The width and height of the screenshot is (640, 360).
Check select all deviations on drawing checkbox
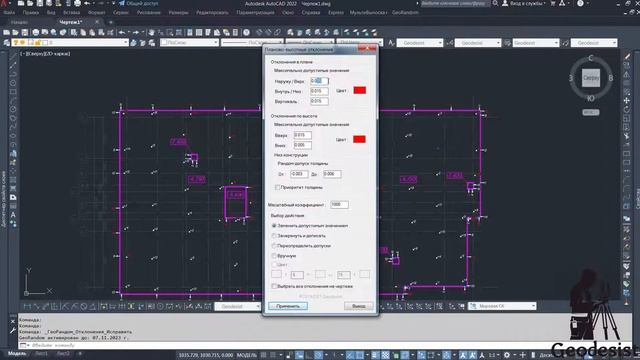[x=274, y=286]
